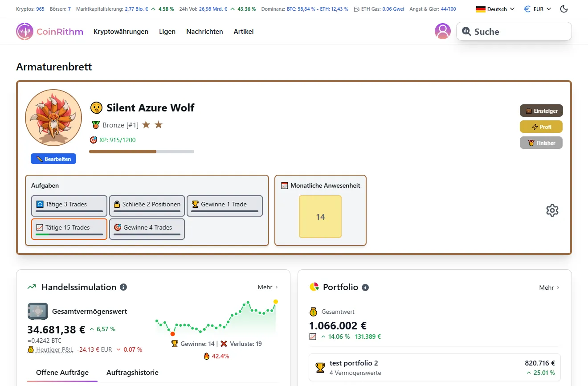Viewport: 588px width, 386px height.
Task: Click the CoinRithm logo icon
Action: pos(24,31)
